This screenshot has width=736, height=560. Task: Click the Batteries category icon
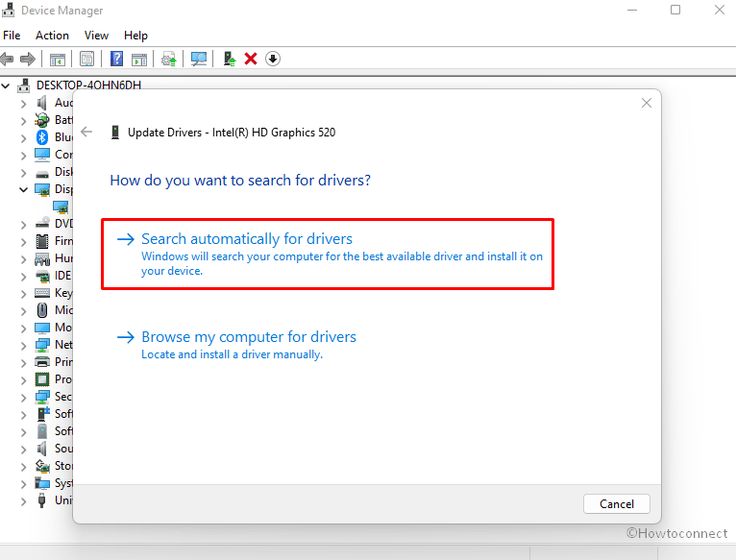click(41, 120)
